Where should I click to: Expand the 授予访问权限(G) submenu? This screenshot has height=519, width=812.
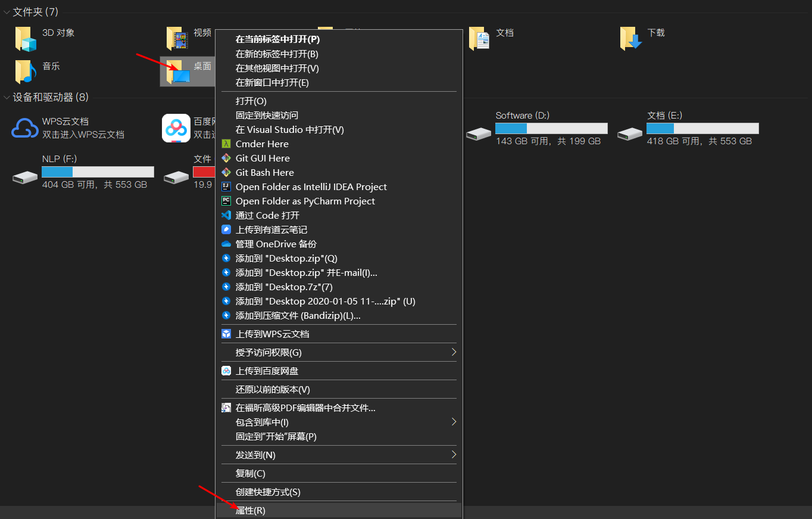tap(453, 352)
